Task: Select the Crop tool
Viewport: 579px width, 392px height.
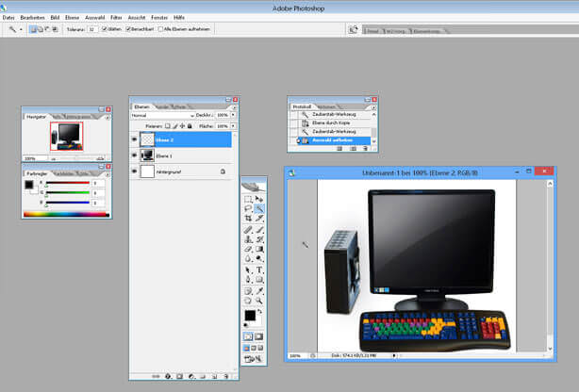Action: pos(248,218)
